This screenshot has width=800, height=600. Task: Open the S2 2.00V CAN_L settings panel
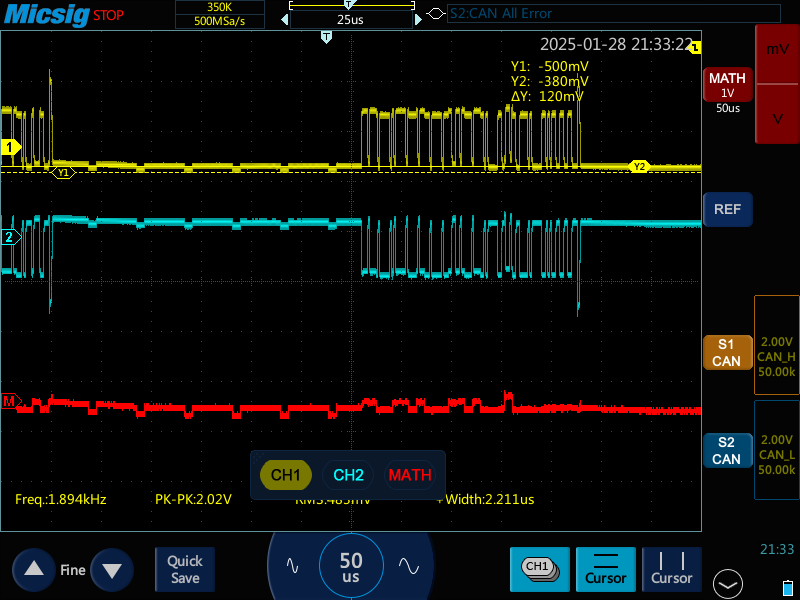pyautogui.click(x=777, y=450)
